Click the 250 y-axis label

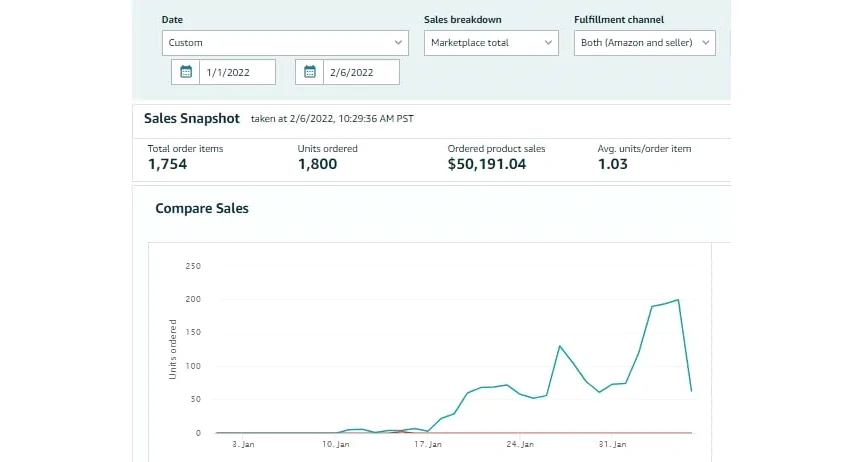pos(193,266)
